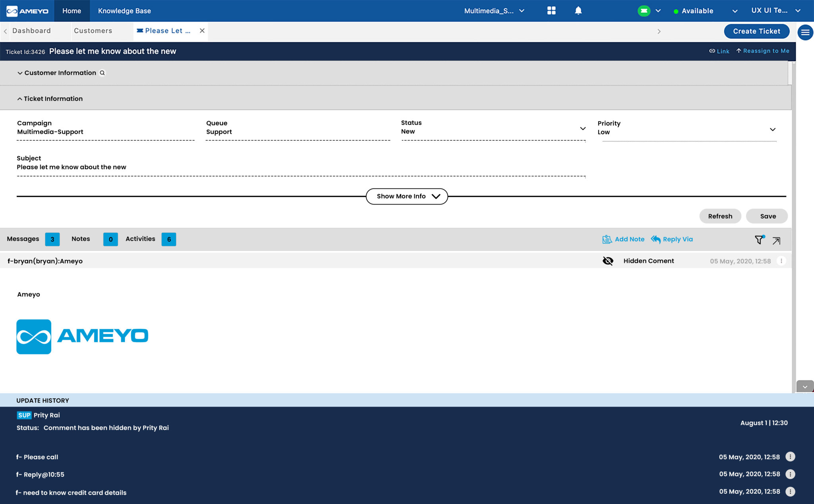Switch to the Notes tab
This screenshot has height=504, width=814.
click(x=81, y=239)
